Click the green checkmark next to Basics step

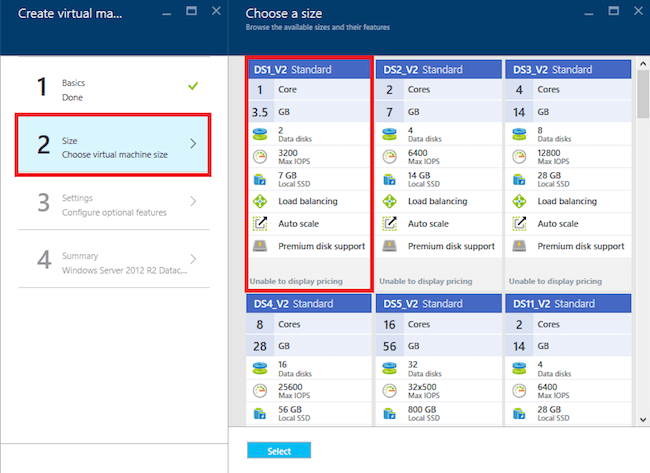click(x=193, y=86)
